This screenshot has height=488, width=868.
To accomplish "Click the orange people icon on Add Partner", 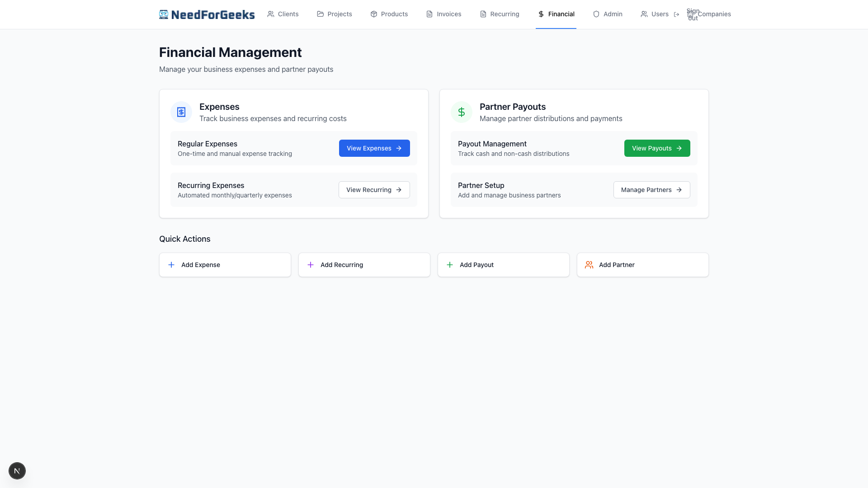I will point(589,265).
